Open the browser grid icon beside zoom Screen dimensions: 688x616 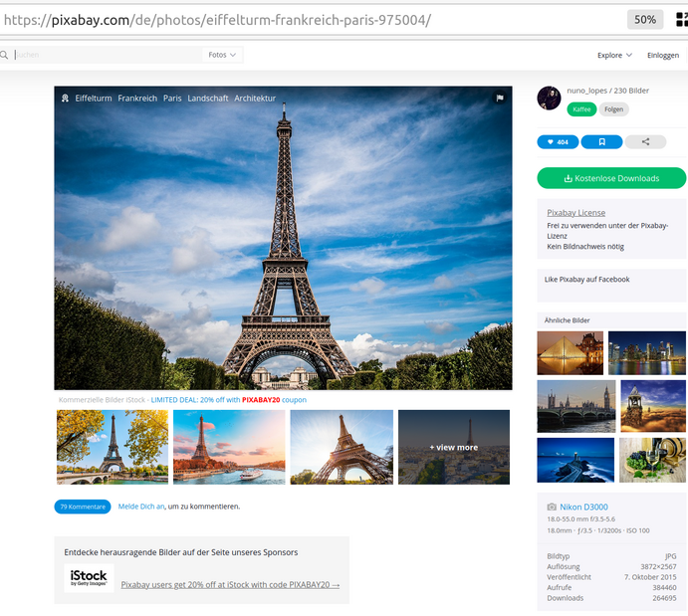tap(681, 20)
